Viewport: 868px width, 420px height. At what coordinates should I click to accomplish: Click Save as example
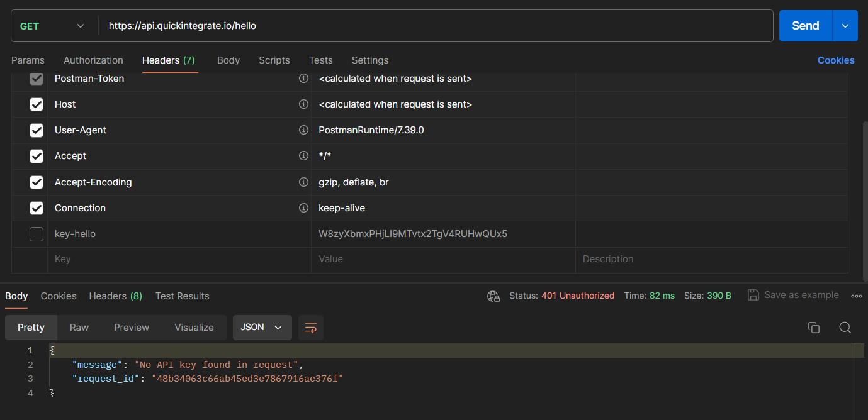(x=801, y=295)
